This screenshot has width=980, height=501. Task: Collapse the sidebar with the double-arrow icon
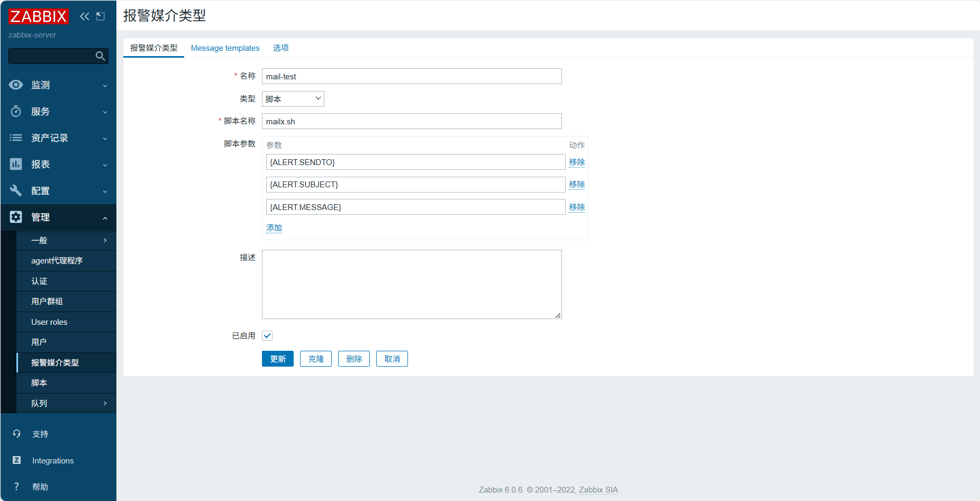tap(85, 16)
